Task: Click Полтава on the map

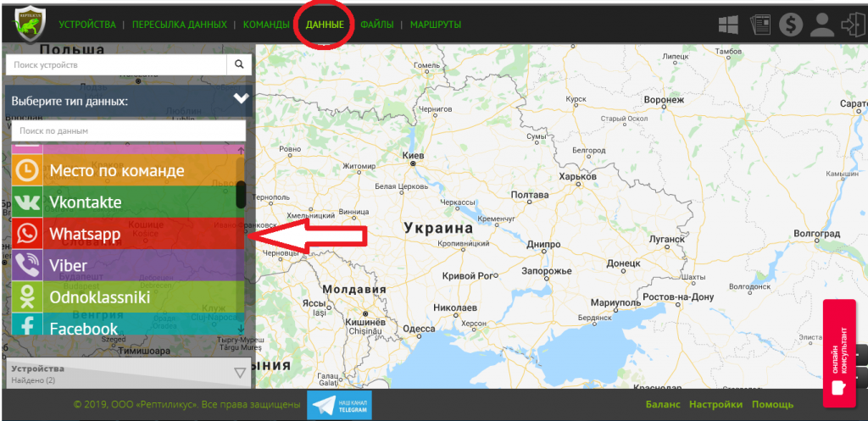Action: coord(530,195)
